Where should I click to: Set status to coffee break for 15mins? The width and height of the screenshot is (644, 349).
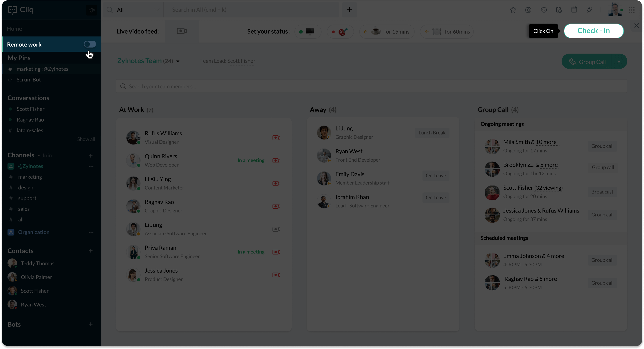coord(387,32)
